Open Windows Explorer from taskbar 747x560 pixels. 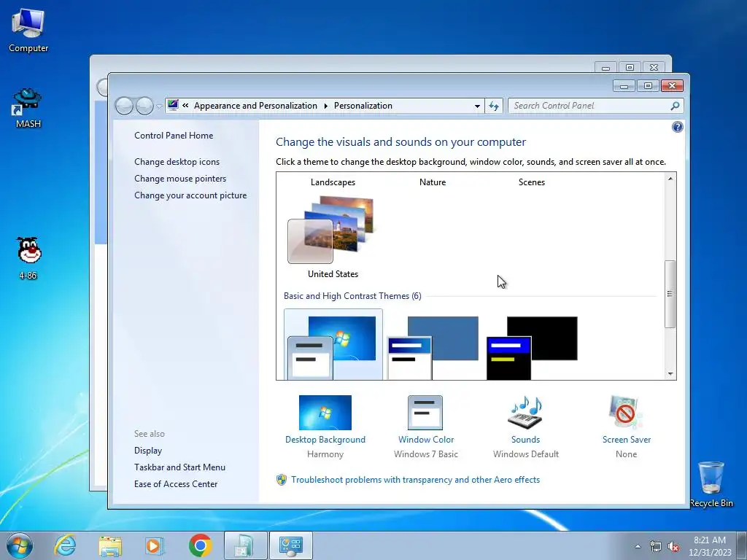110,545
